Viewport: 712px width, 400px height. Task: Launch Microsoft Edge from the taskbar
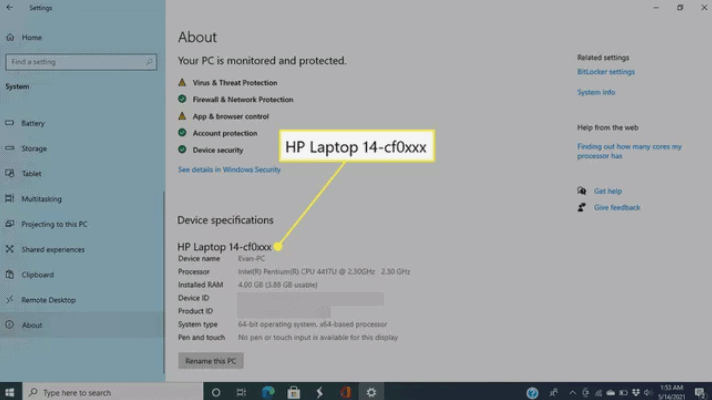[x=268, y=392]
